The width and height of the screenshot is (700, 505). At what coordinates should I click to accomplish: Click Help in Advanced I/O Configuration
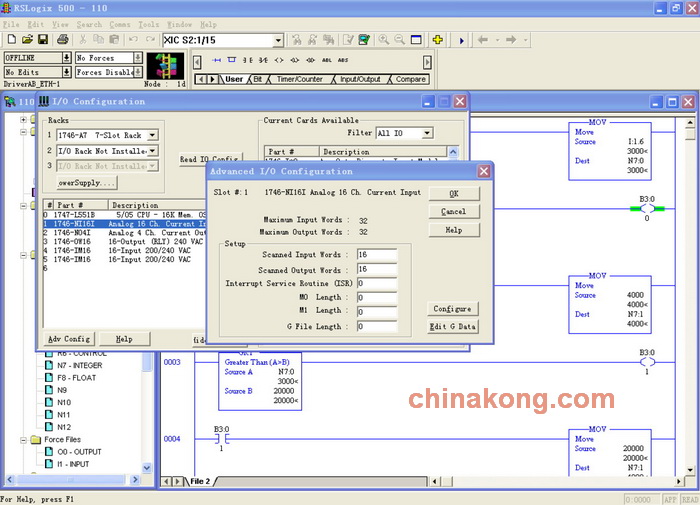[454, 230]
